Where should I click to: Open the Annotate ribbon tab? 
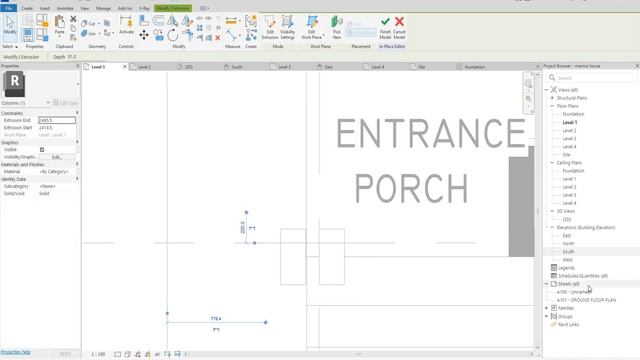tap(65, 8)
